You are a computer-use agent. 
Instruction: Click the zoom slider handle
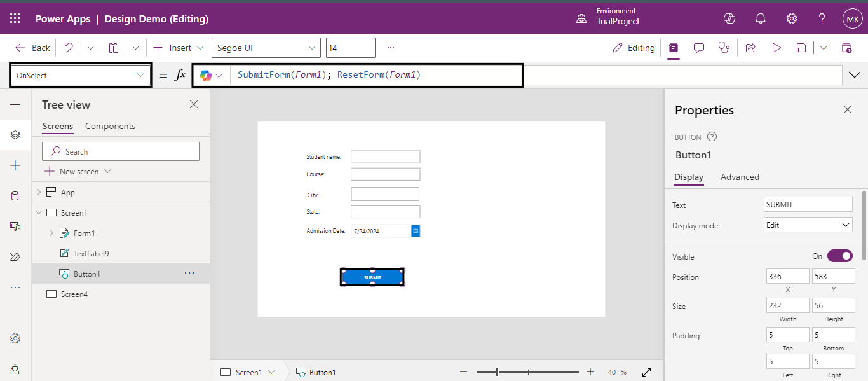tap(497, 372)
